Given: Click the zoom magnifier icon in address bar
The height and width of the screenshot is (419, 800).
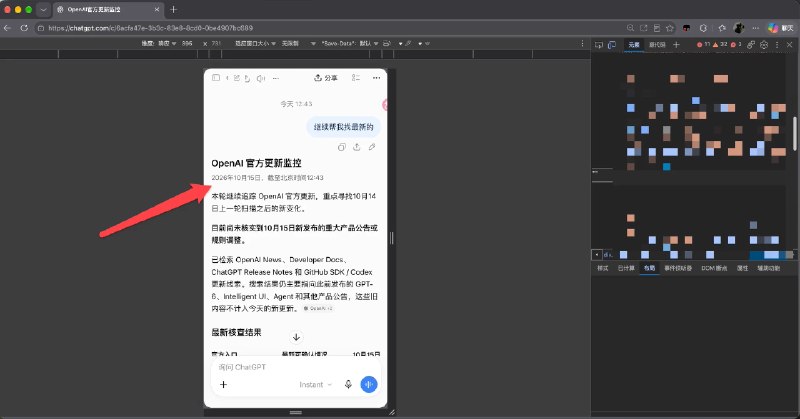Looking at the screenshot, I should [x=631, y=28].
